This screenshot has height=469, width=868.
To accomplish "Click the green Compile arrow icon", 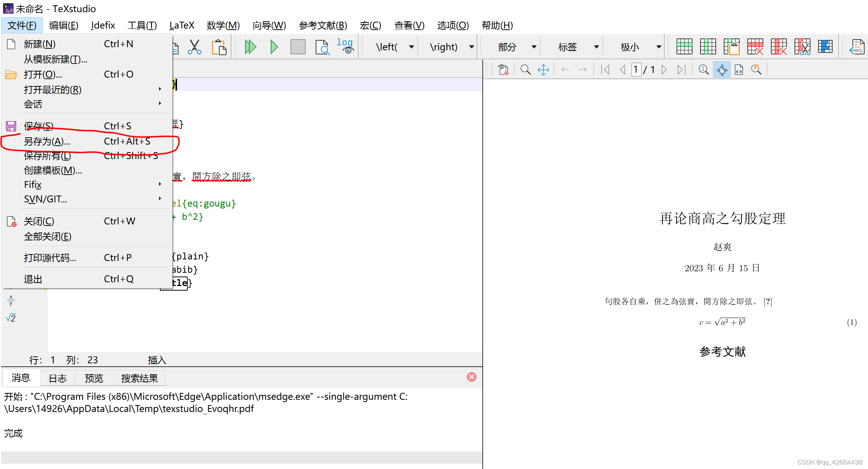I will click(x=274, y=47).
